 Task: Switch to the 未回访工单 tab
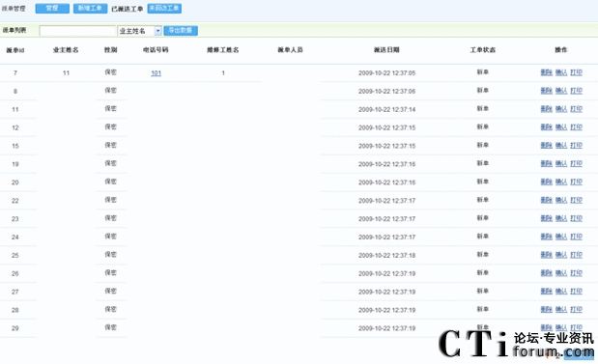pyautogui.click(x=164, y=9)
